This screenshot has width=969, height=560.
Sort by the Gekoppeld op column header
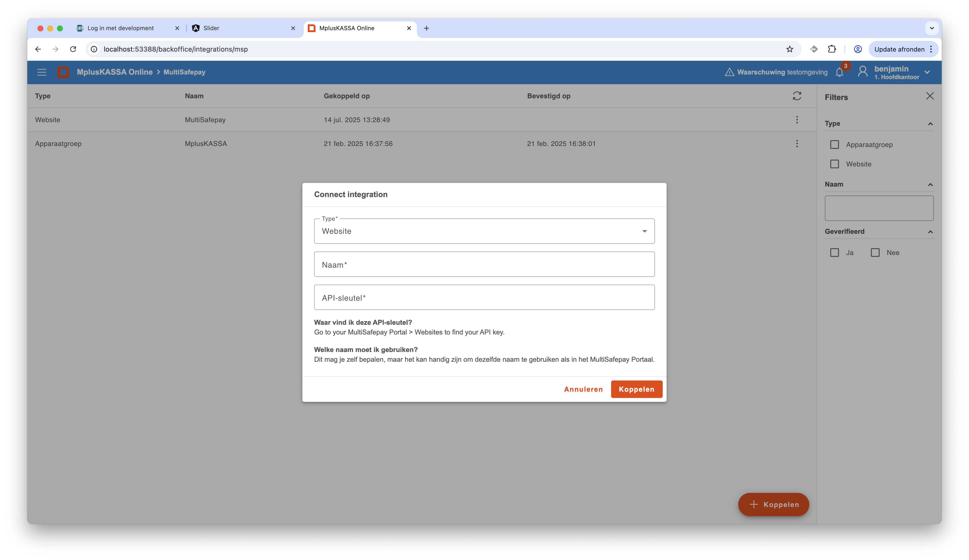346,96
